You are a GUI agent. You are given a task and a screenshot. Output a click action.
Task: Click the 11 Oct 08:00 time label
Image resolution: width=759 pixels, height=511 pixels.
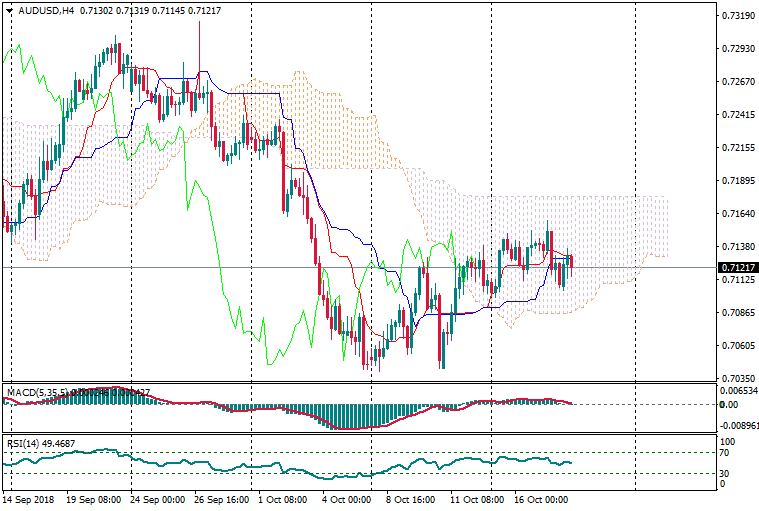coord(476,498)
